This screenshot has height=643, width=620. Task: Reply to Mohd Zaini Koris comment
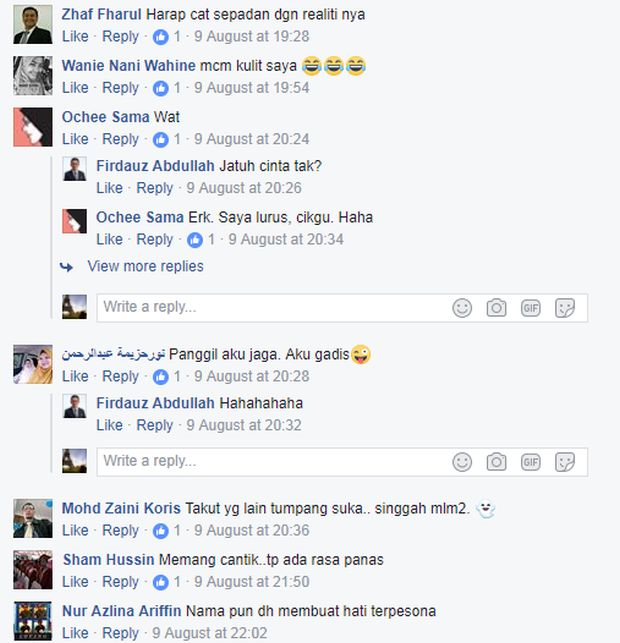click(x=120, y=530)
